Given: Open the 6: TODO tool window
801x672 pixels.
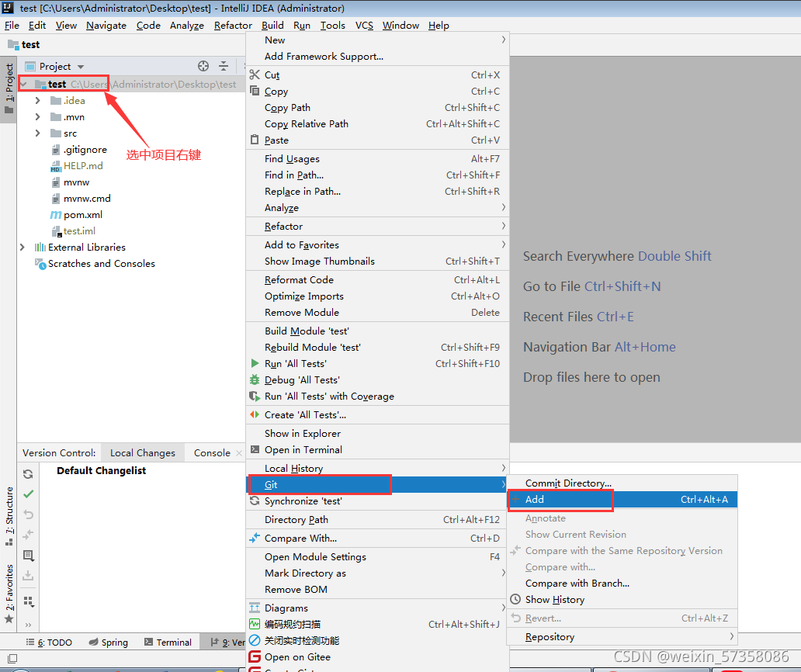Looking at the screenshot, I should click(49, 643).
